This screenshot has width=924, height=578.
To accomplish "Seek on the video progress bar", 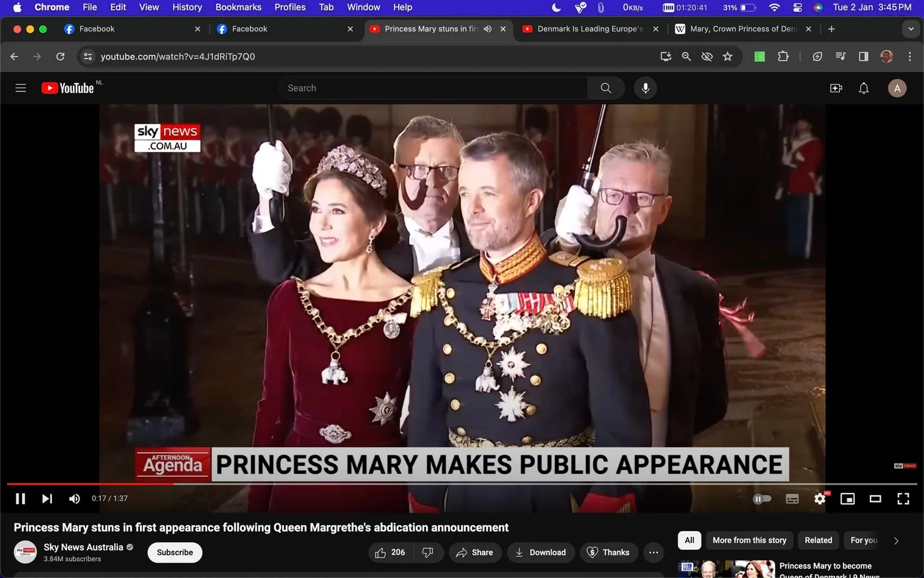I will [x=462, y=483].
